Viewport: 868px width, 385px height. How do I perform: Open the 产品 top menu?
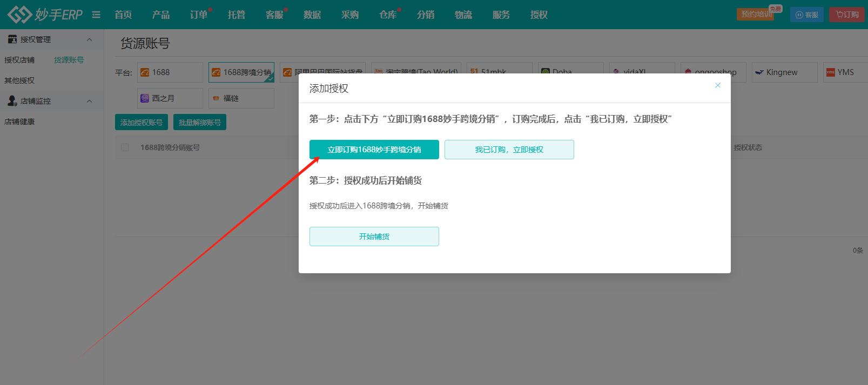point(161,15)
